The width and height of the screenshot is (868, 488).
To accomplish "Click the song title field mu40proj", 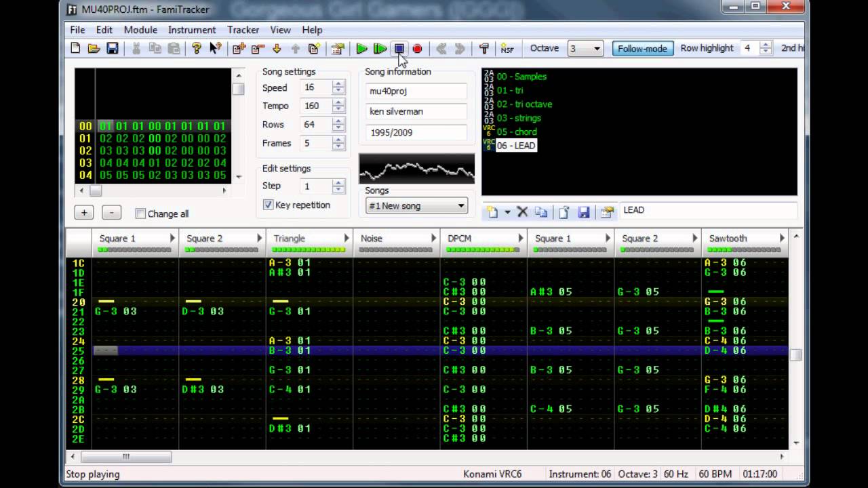I will pos(416,91).
